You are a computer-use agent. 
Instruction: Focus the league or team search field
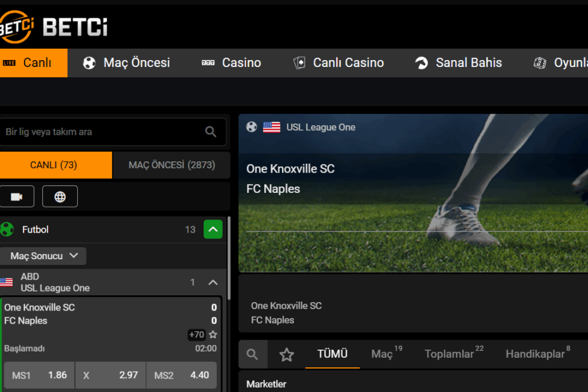[113, 132]
